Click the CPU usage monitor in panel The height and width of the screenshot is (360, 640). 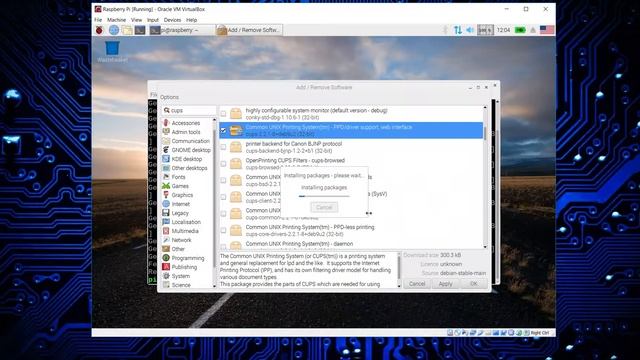(x=485, y=30)
